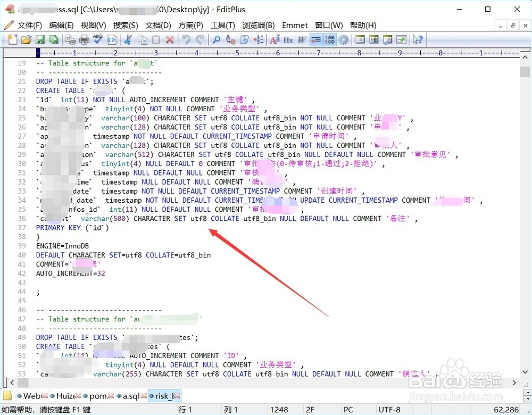The width and height of the screenshot is (532, 415).
Task: Cut selection with scissors icon
Action: pyautogui.click(x=128, y=40)
